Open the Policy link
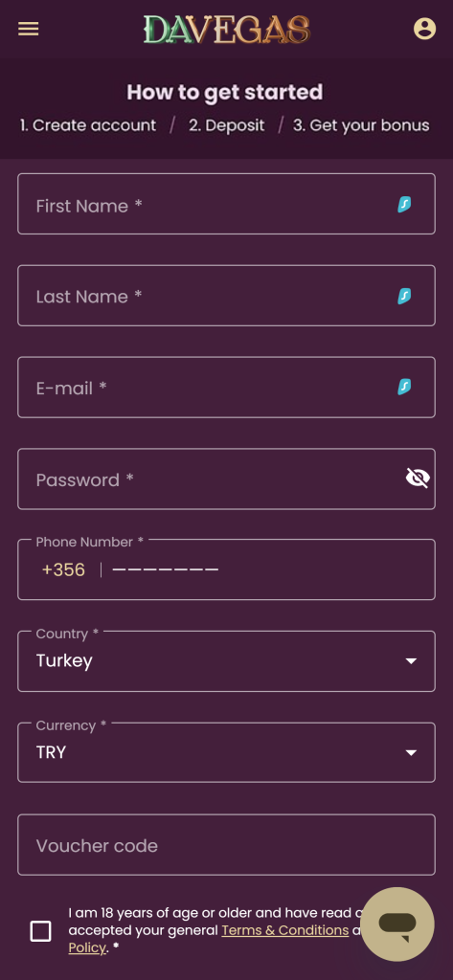The height and width of the screenshot is (980, 453). pyautogui.click(x=87, y=947)
